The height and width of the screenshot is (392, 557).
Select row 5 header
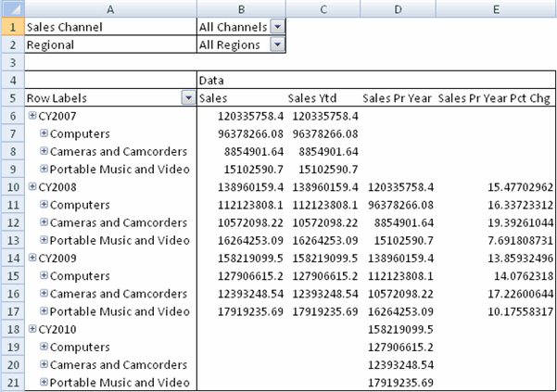point(11,97)
